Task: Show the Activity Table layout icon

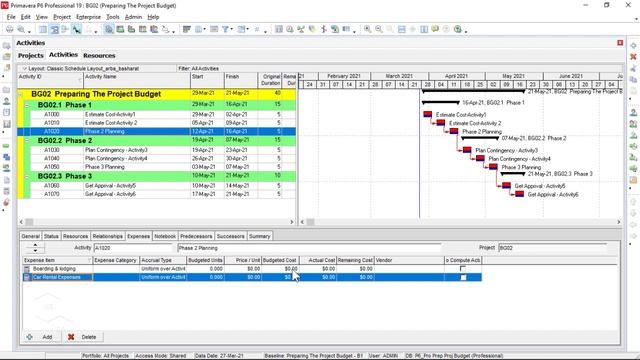Action: click(x=42, y=29)
